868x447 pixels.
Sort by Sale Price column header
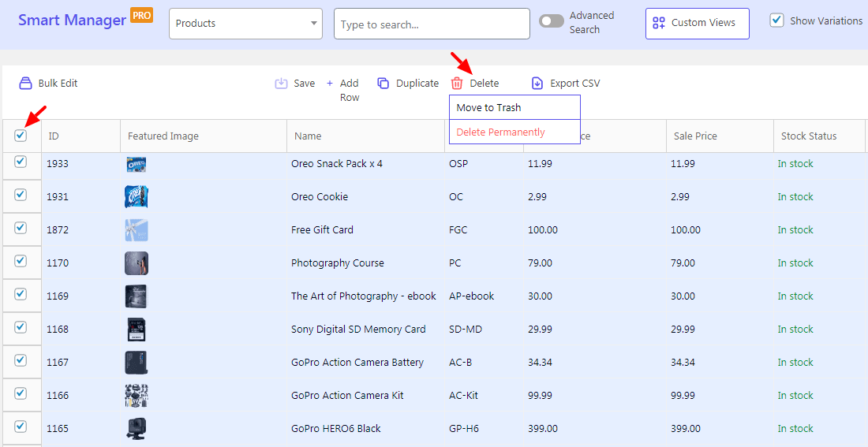(720, 136)
